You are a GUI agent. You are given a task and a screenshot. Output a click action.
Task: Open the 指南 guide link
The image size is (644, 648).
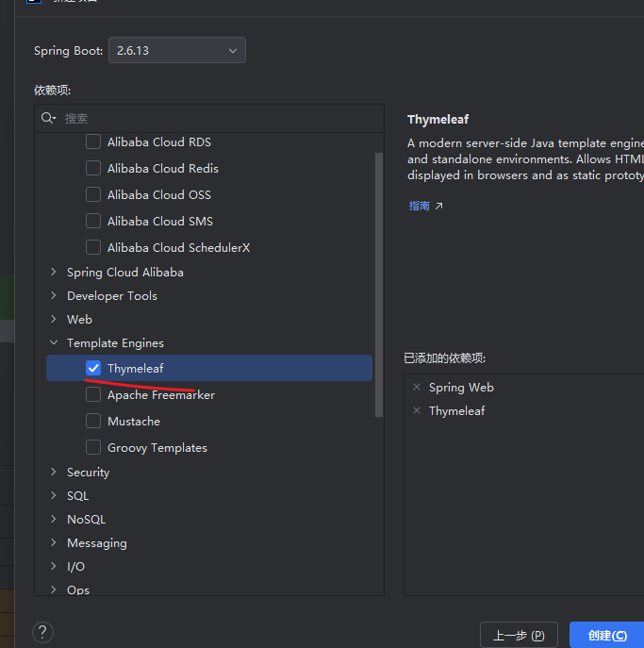click(419, 206)
